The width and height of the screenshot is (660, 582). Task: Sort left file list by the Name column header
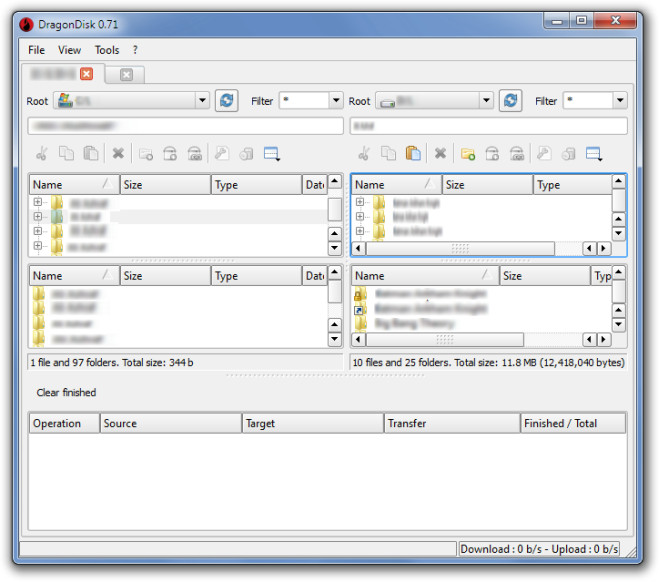coord(75,276)
